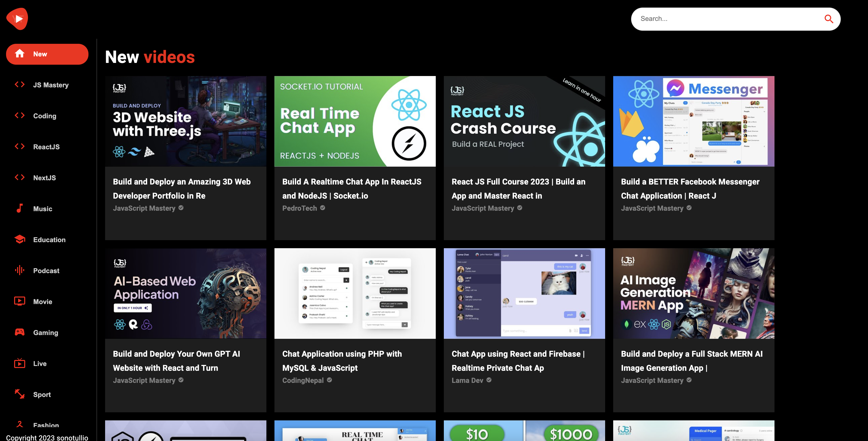Switch to the ReactJS category

point(46,147)
